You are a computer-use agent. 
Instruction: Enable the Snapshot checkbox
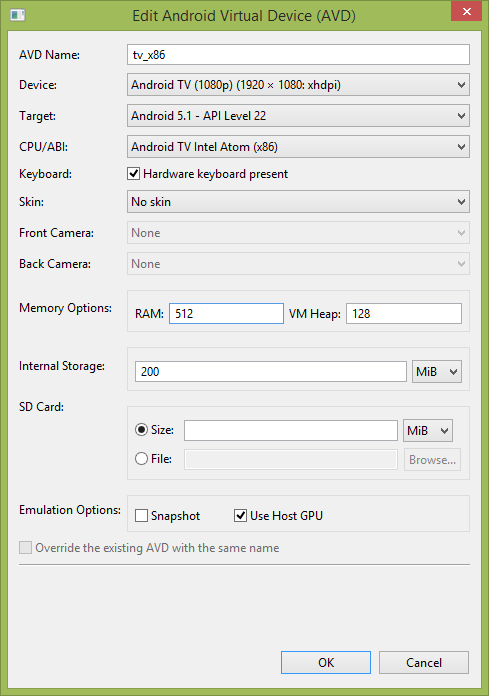142,516
